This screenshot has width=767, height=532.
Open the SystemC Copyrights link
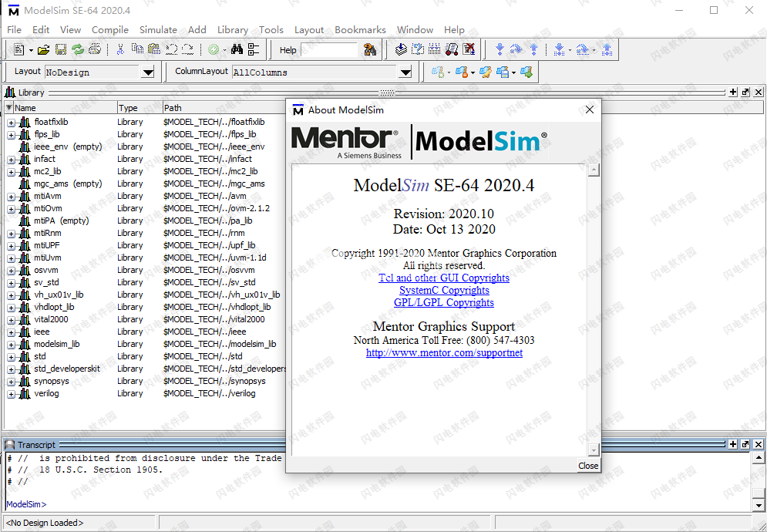(x=444, y=290)
